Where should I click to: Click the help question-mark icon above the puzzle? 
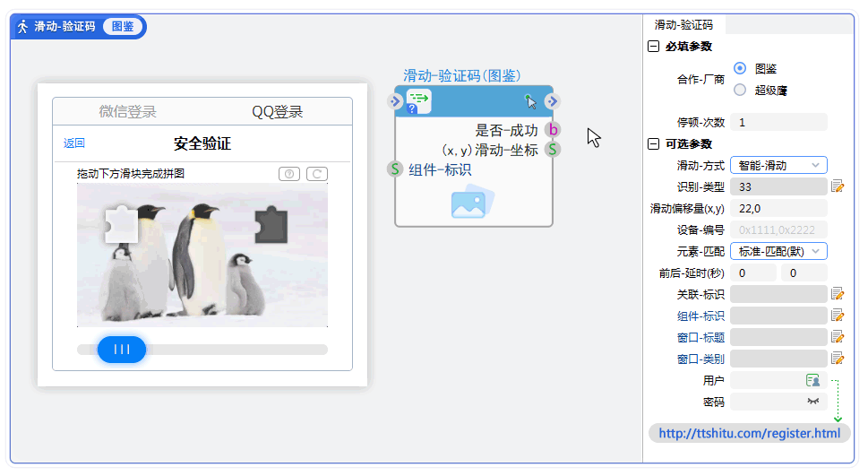(x=289, y=174)
